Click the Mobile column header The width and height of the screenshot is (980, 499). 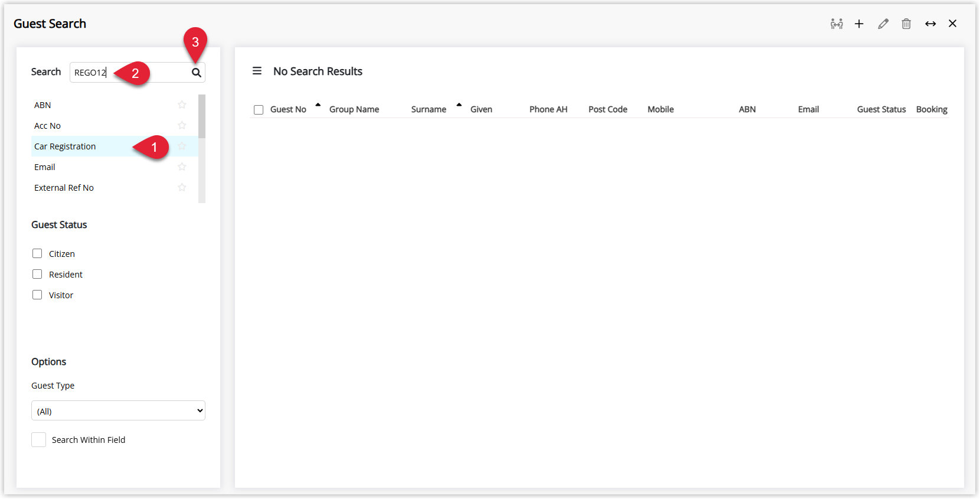click(661, 109)
